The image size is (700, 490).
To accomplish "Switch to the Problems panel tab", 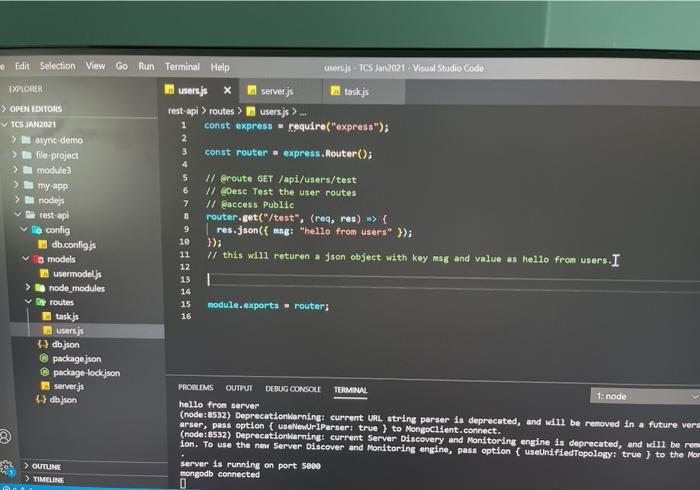I will [x=196, y=387].
